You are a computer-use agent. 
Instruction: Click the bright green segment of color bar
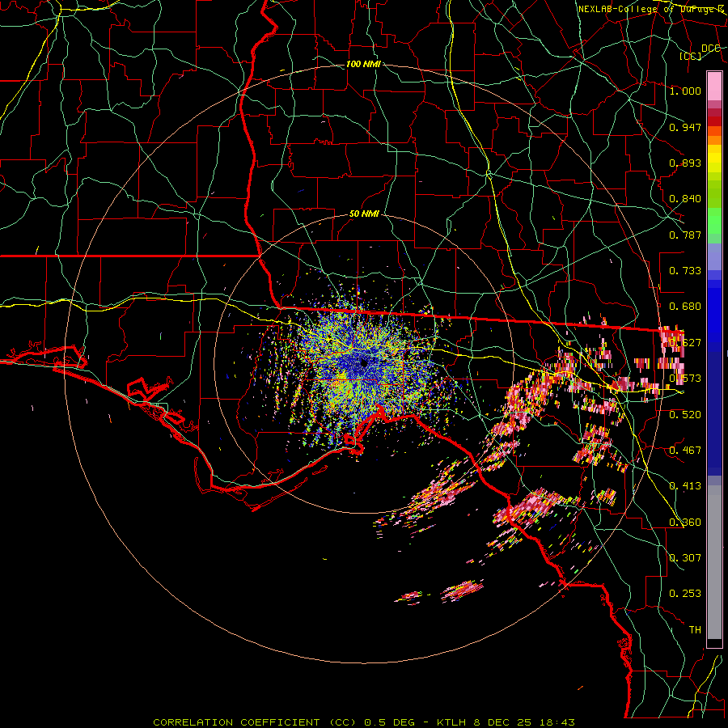[714, 221]
